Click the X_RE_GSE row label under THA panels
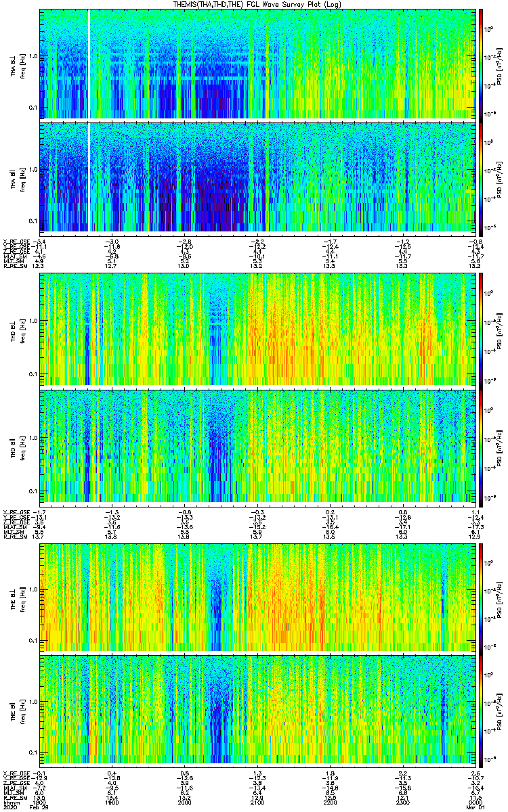 (15, 241)
